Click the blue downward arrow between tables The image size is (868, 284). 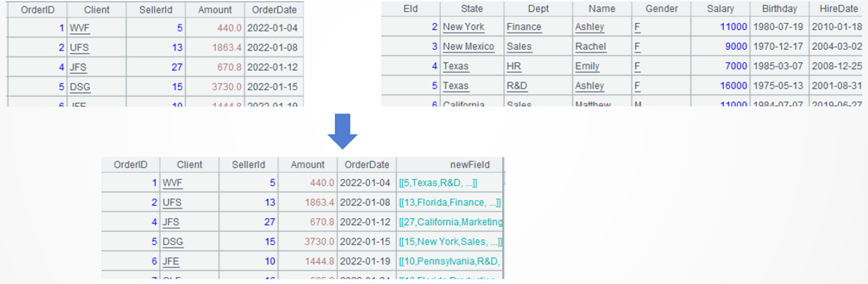(343, 132)
